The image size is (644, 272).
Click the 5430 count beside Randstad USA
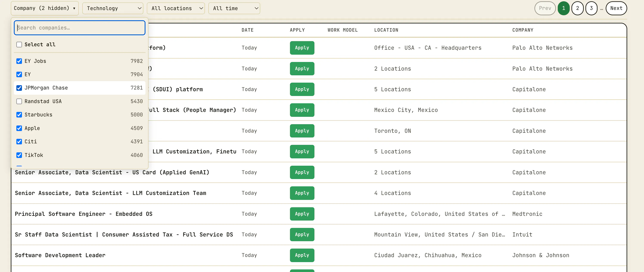click(136, 101)
